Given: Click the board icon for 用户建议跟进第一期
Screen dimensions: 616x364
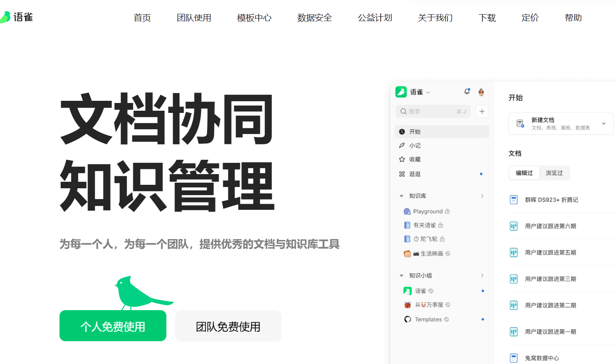Looking at the screenshot, I should tap(514, 332).
